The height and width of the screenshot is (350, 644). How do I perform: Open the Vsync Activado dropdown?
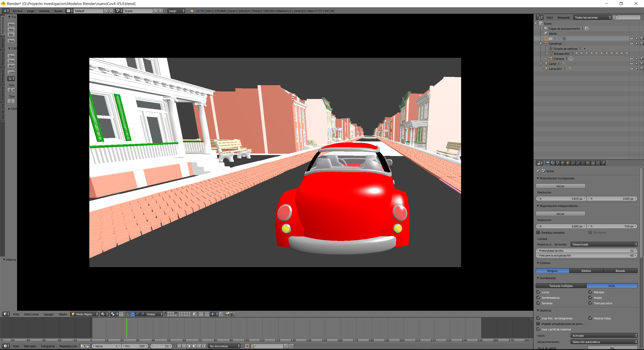click(x=604, y=335)
